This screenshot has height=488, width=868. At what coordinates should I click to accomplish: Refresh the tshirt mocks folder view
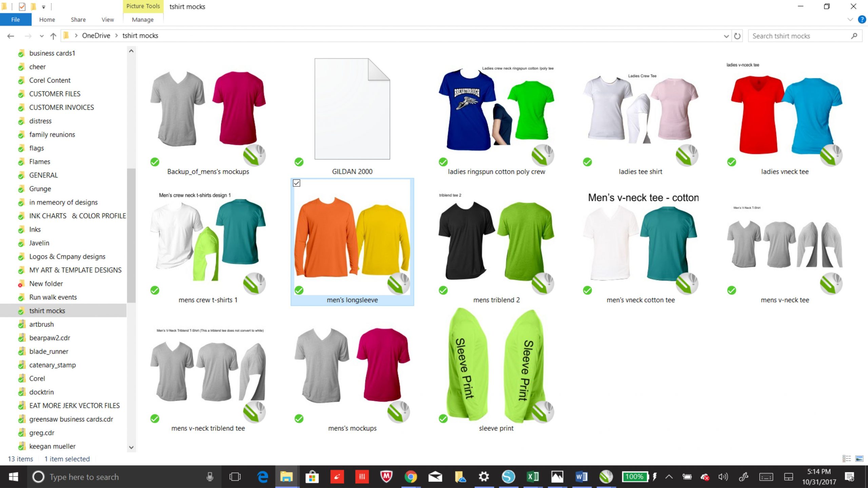pos(737,36)
